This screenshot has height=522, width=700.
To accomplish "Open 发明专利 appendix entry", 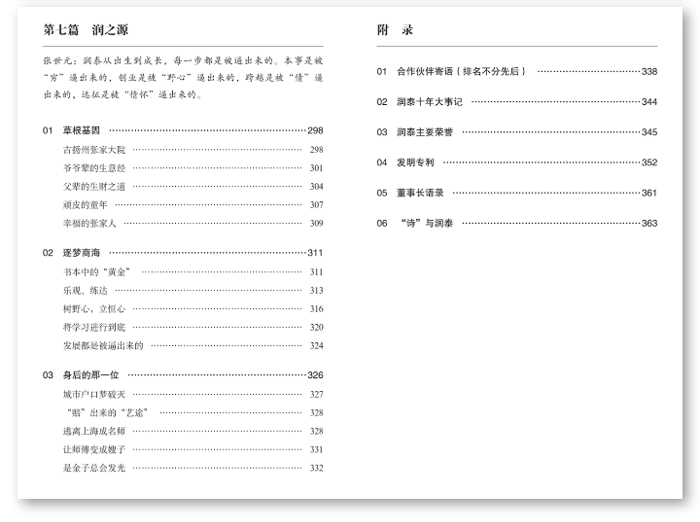I will 415,162.
